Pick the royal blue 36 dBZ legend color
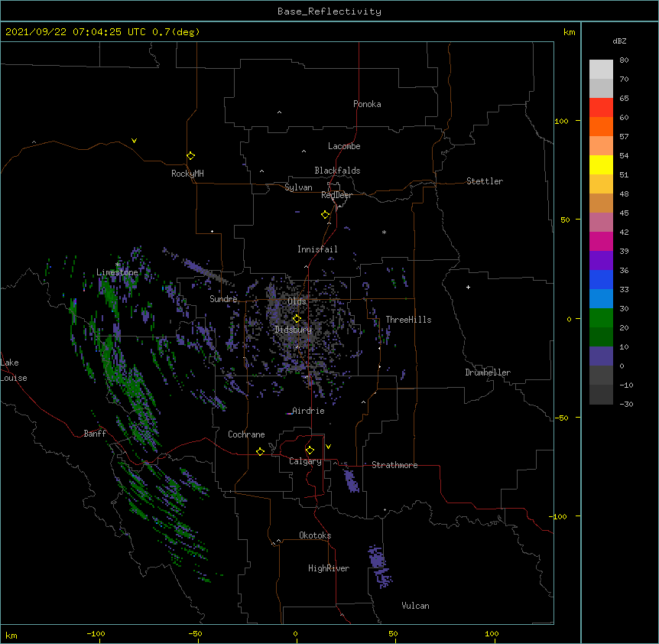The height and width of the screenshot is (644, 659). (x=601, y=279)
